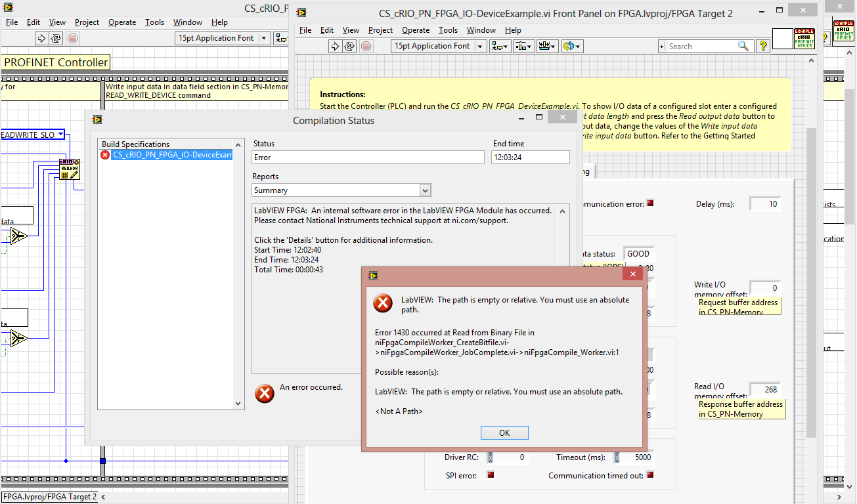Open the Reports Summary dropdown
The width and height of the screenshot is (857, 504).
426,190
